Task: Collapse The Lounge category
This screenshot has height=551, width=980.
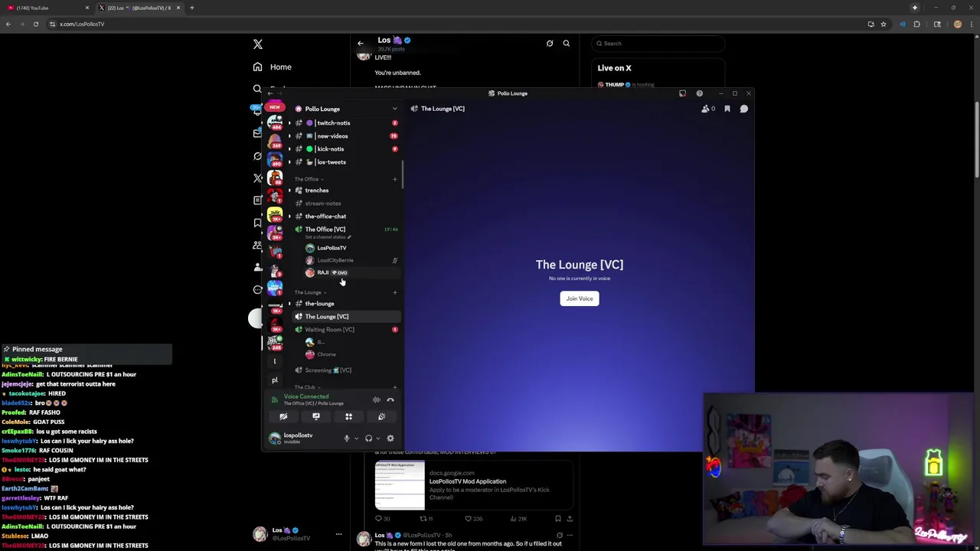Action: point(310,292)
